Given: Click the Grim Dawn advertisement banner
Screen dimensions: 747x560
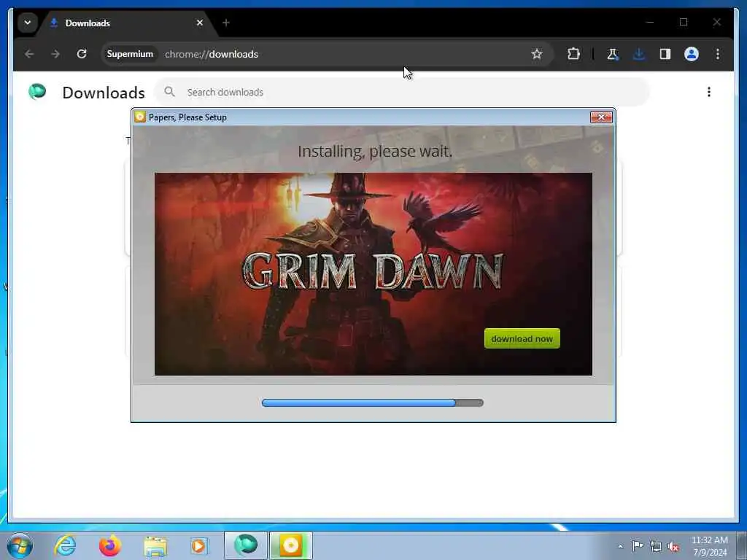Looking at the screenshot, I should click(373, 274).
